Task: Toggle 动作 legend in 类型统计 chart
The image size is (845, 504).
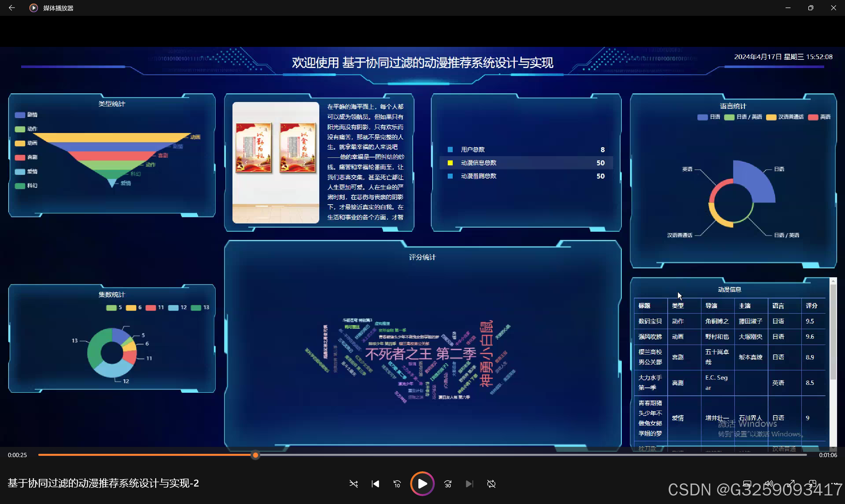Action: [x=26, y=129]
